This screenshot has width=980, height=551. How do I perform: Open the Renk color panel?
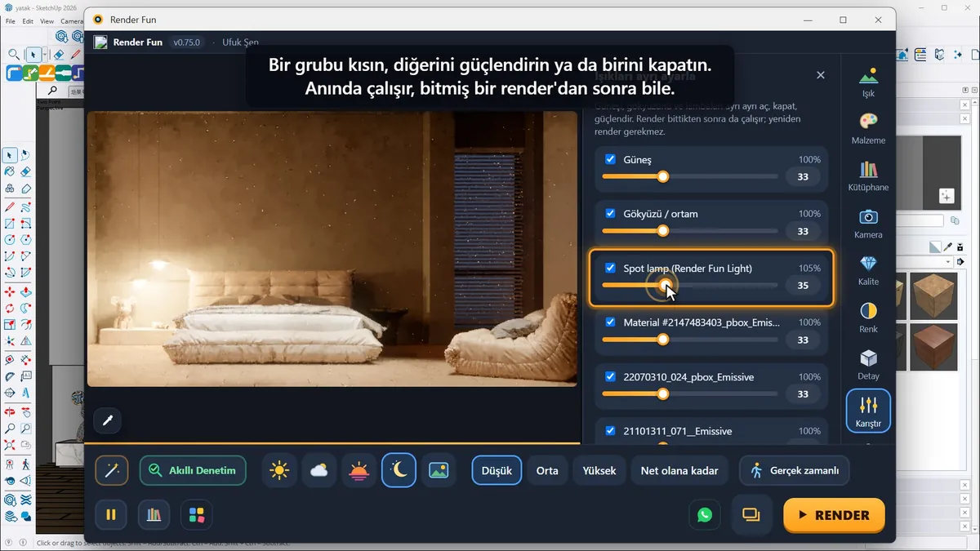click(868, 318)
